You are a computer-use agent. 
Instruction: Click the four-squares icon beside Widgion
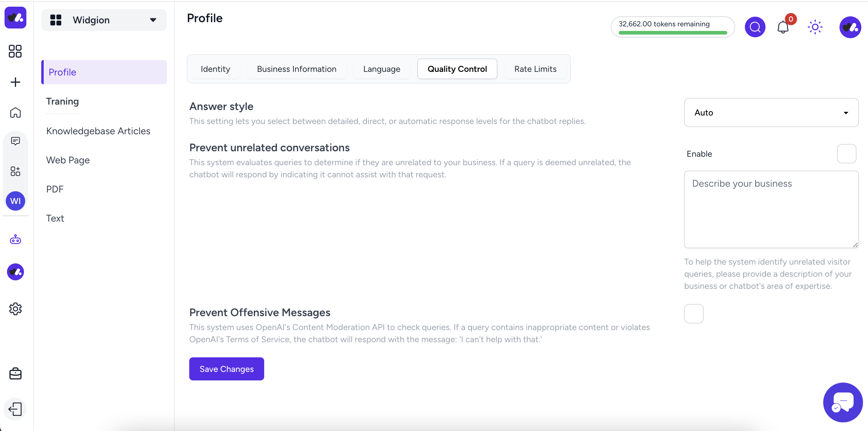[x=56, y=20]
